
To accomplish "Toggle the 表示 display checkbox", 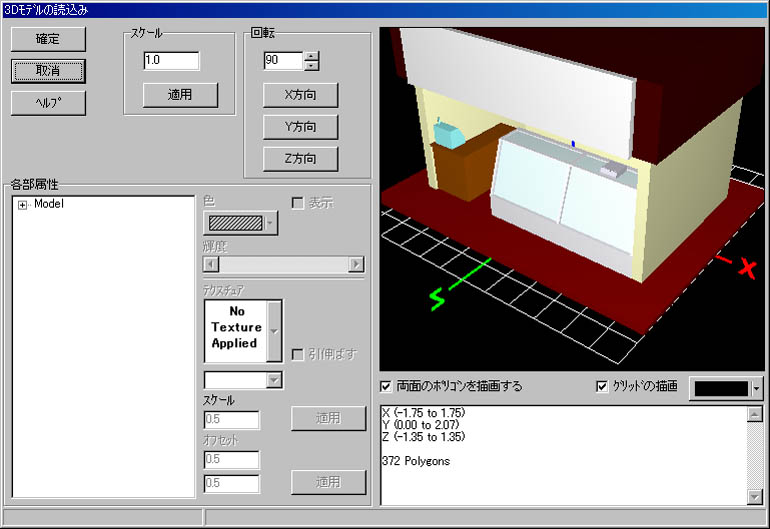I will tap(297, 203).
